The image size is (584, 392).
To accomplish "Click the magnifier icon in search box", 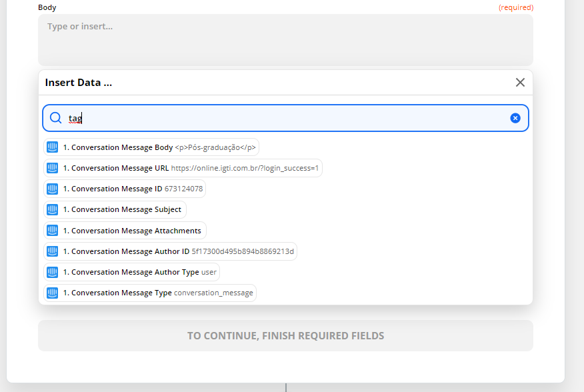I will click(55, 118).
